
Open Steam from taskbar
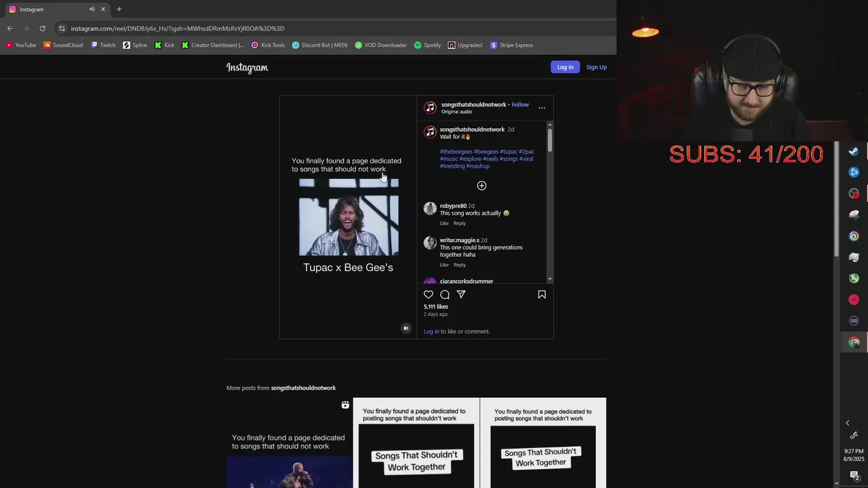coord(854,151)
